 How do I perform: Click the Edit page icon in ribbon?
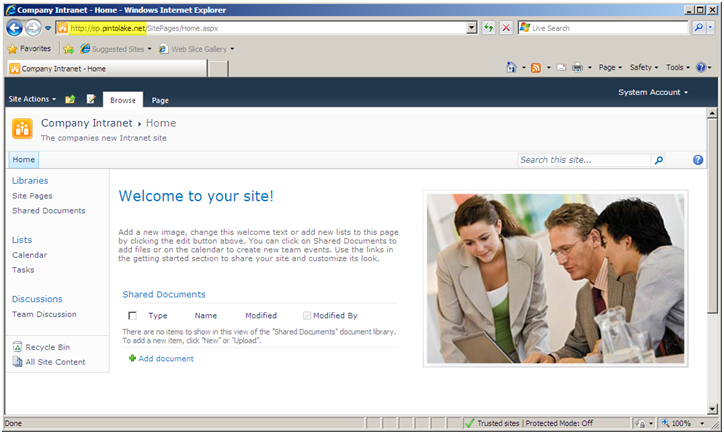[91, 99]
